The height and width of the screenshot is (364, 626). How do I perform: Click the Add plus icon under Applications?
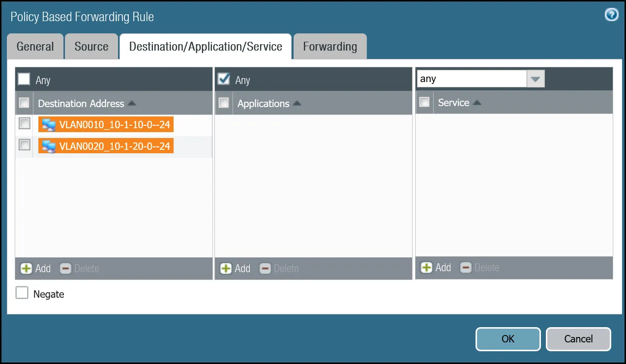tap(225, 268)
